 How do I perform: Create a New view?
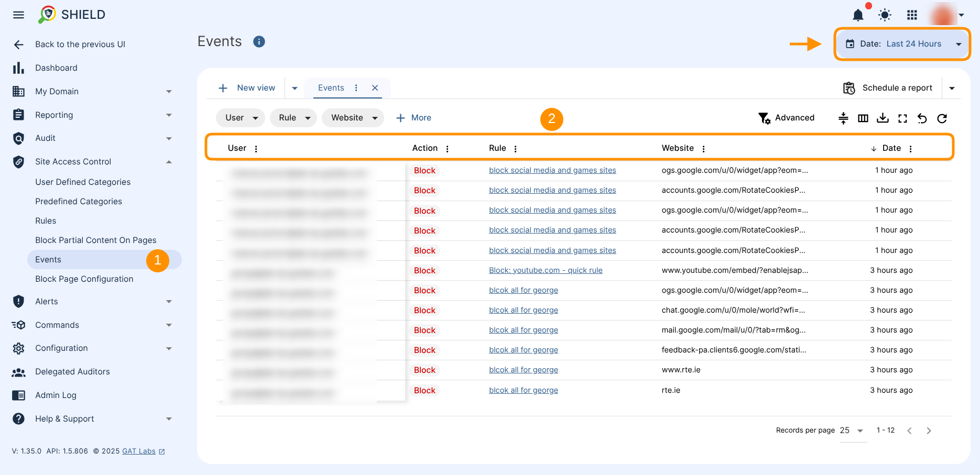(x=247, y=88)
